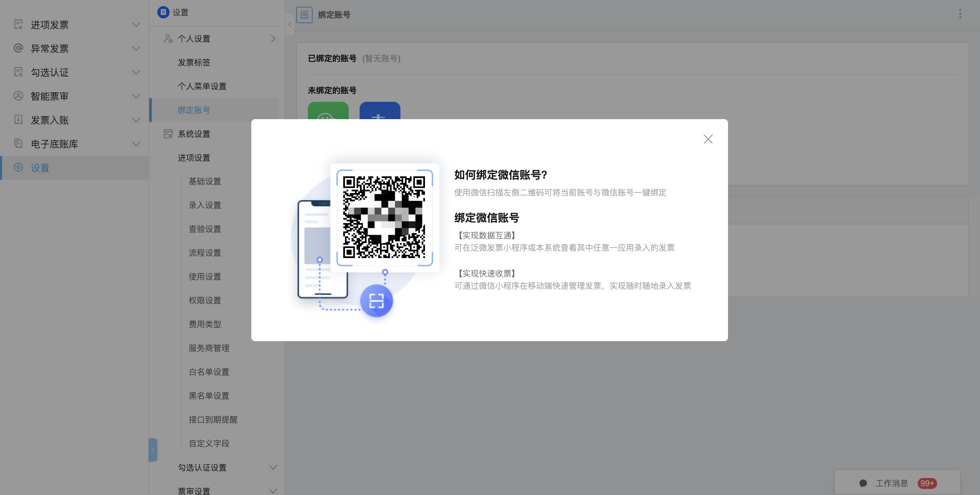Click the WeChat QR code image
Screen dimensions: 980x495
coord(384,217)
